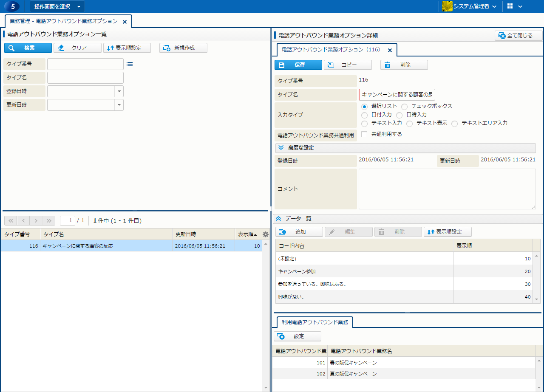Switch to the 利用電話アウトバウンド業務 tab
Viewport: 544px width, 392px height.
click(x=314, y=322)
